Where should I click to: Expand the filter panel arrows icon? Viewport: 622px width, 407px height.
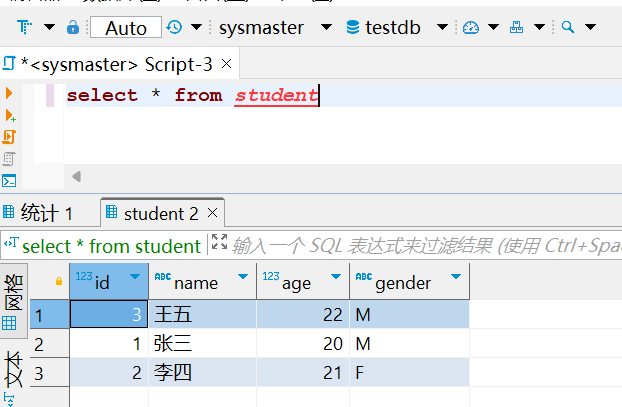pyautogui.click(x=219, y=244)
